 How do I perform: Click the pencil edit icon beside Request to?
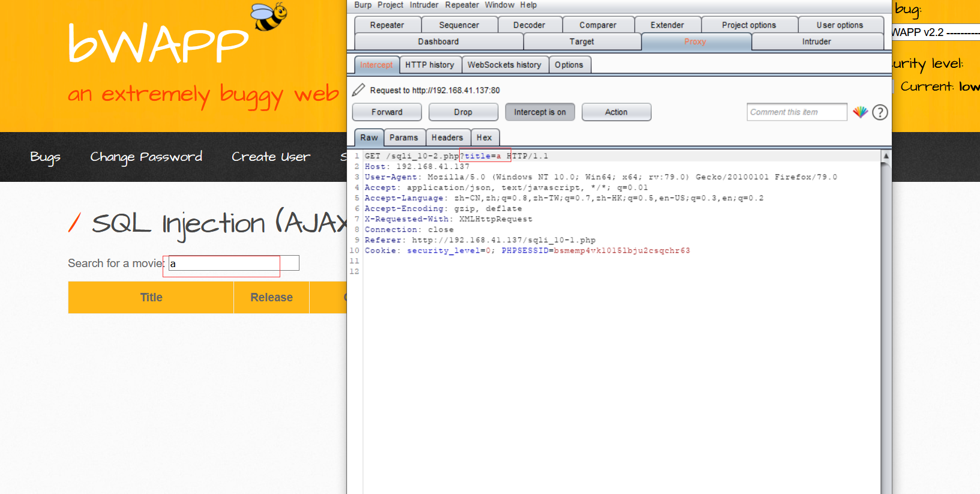pyautogui.click(x=358, y=90)
